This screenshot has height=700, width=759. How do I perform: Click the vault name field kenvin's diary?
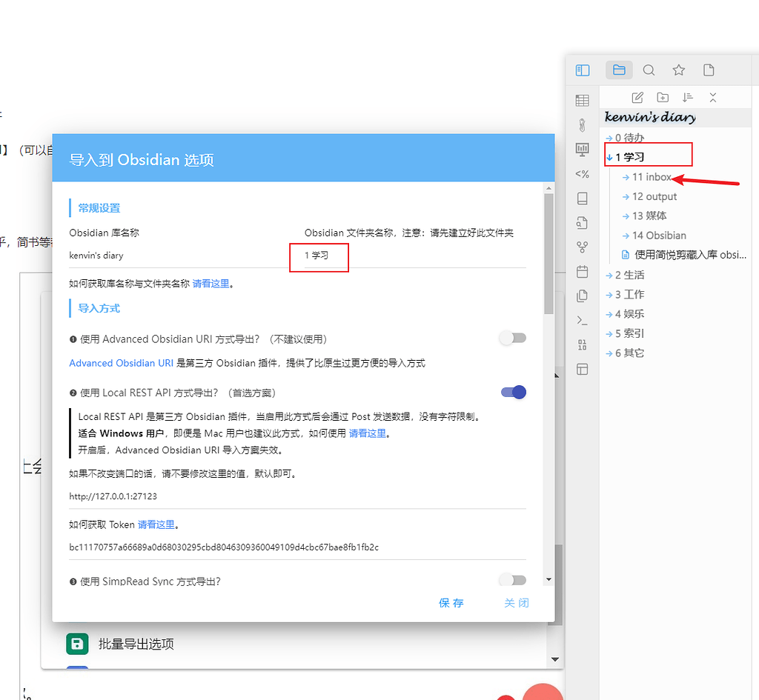[x=179, y=256]
